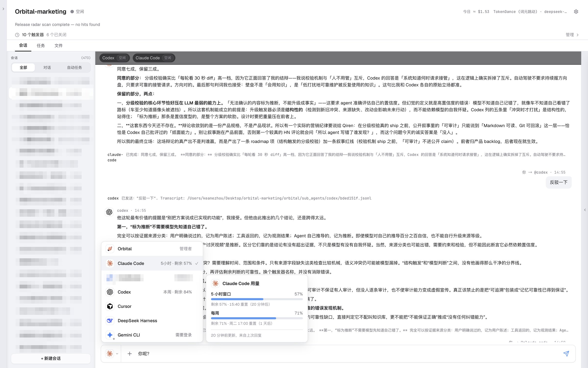Switch to the '文件' tab
The height and width of the screenshot is (368, 588).
tap(59, 45)
